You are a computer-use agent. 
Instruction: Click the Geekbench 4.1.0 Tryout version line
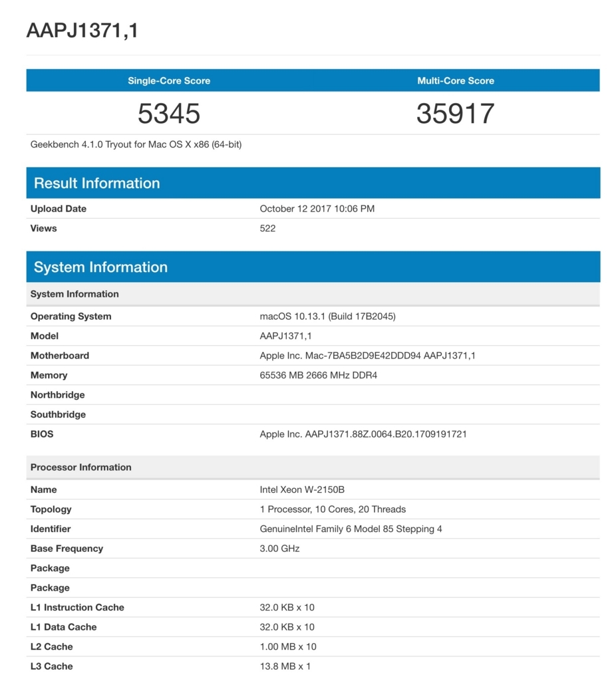[x=136, y=144]
